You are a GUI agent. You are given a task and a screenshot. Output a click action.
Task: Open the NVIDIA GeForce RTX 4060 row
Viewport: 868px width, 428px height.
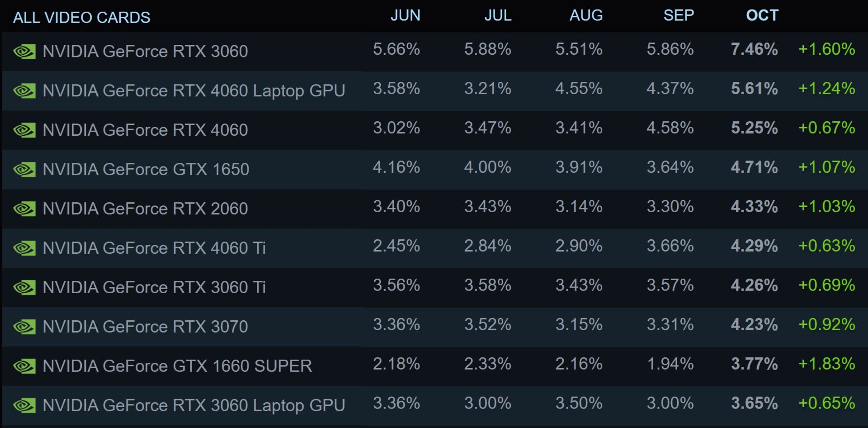[145, 130]
